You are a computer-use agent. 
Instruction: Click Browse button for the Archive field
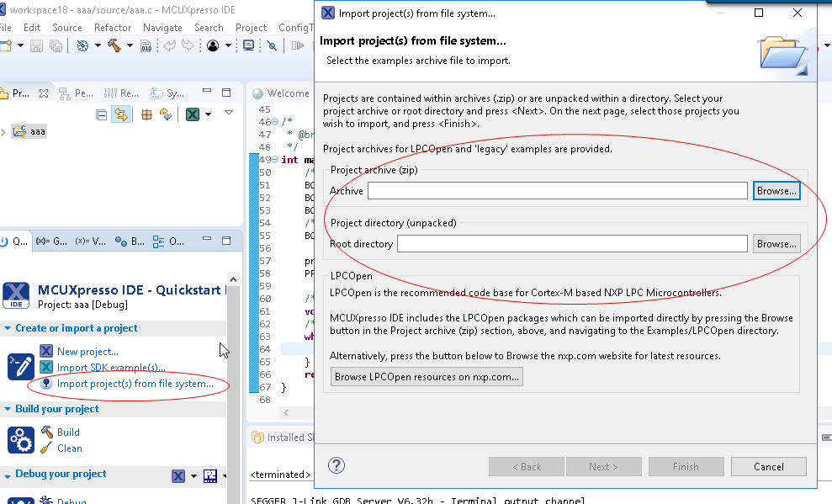(776, 190)
